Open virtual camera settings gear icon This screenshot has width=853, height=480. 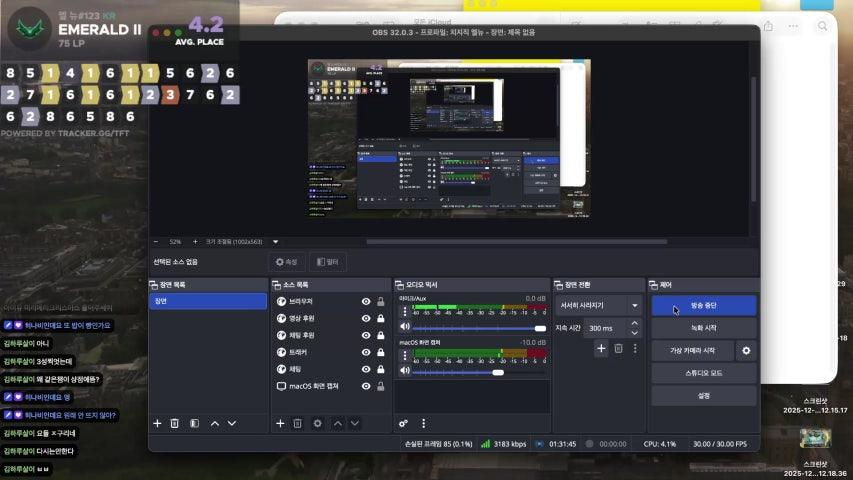[x=746, y=351]
